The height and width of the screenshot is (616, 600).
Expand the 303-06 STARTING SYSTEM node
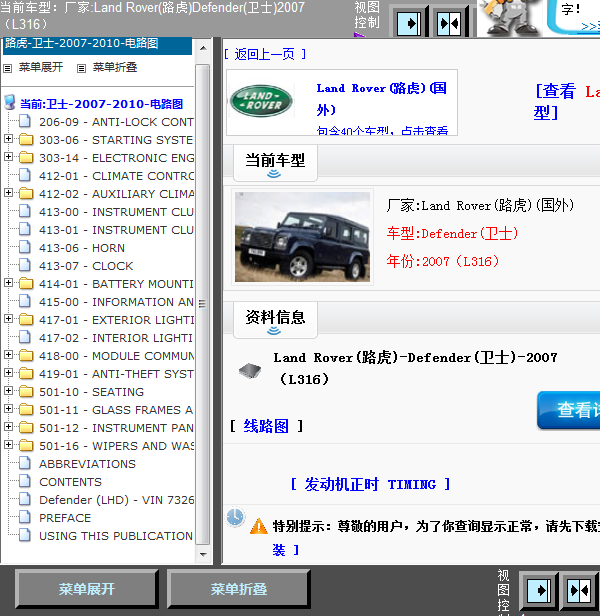coord(8,139)
